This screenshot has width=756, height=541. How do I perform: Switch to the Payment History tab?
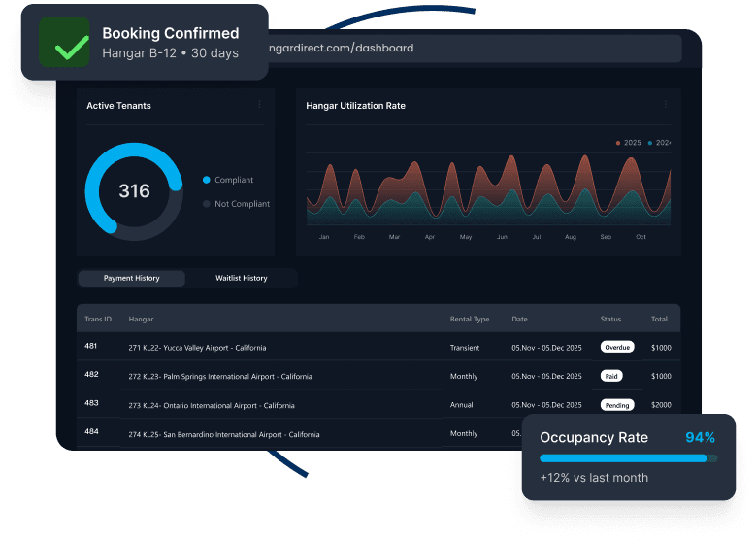(132, 278)
